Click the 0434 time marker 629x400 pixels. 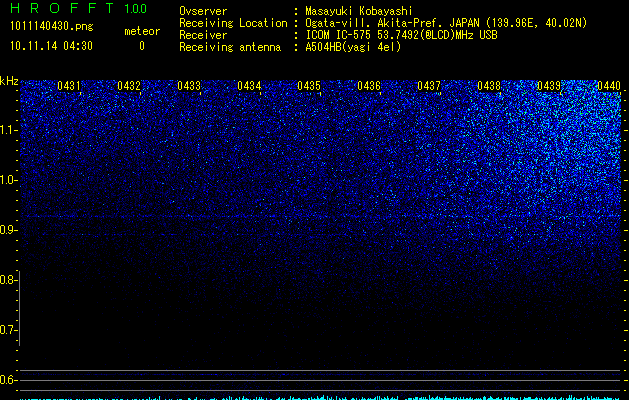click(x=249, y=85)
